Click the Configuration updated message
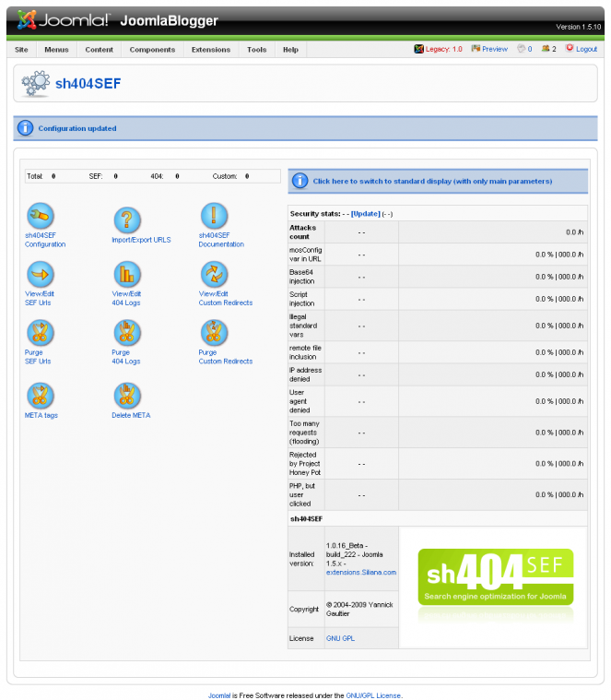Viewport: 611px width, 700px height. [x=77, y=128]
